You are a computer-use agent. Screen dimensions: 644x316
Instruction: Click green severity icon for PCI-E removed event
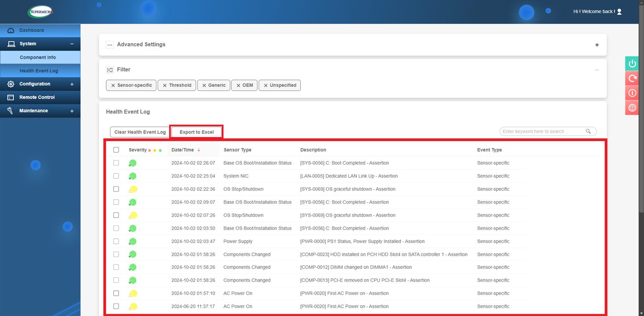click(132, 280)
